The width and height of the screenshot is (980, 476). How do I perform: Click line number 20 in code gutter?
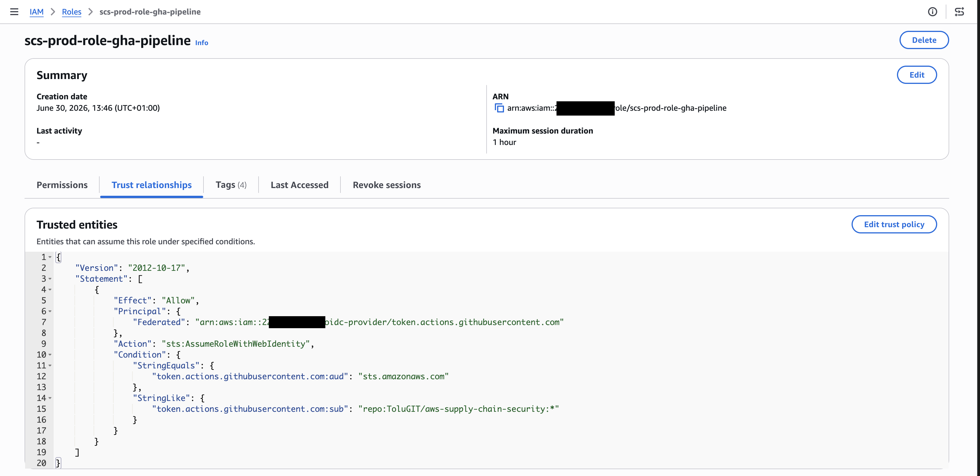coord(41,463)
